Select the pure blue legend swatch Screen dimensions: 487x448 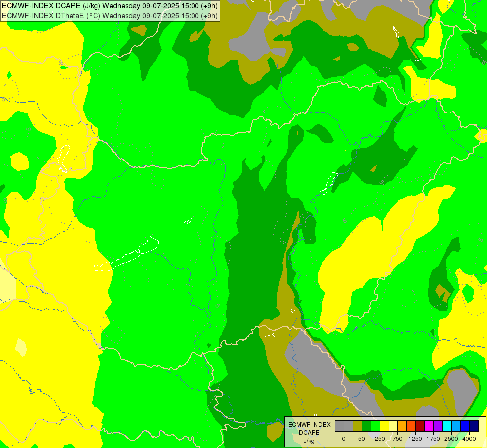pyautogui.click(x=465, y=426)
